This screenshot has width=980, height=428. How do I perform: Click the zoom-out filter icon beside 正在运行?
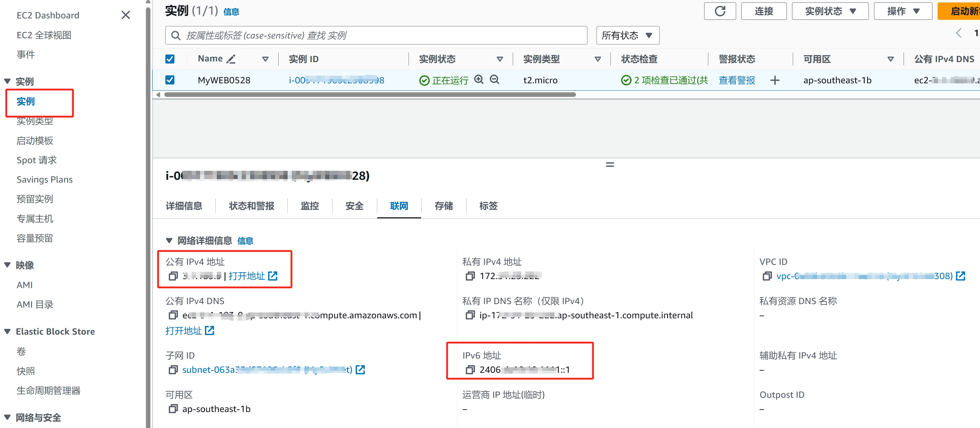[x=494, y=79]
